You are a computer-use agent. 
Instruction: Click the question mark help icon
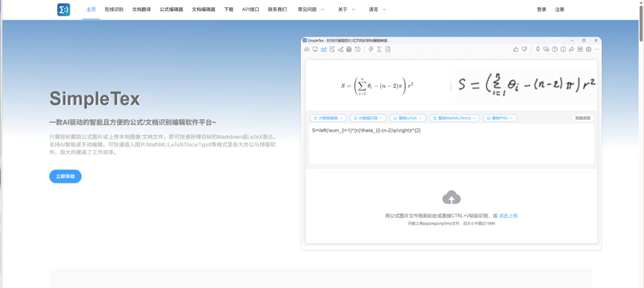pyautogui.click(x=554, y=49)
